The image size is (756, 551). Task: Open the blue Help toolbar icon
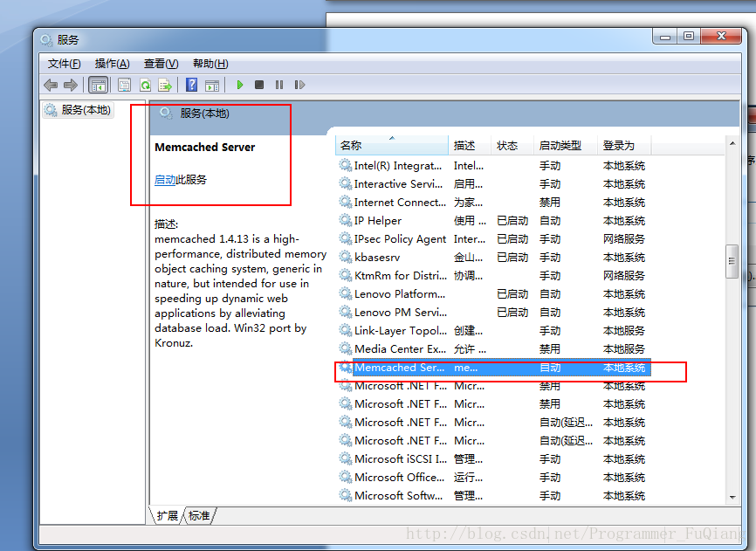[191, 85]
